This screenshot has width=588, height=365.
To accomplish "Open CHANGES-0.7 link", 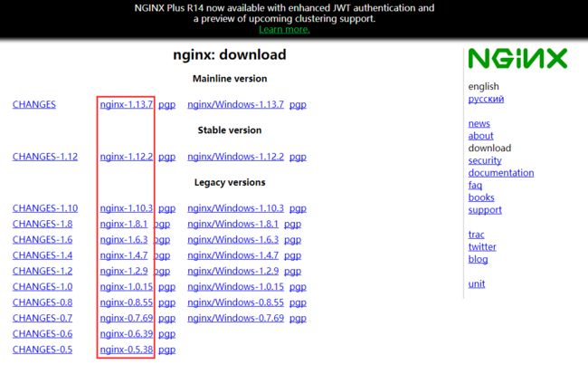I will tap(43, 319).
